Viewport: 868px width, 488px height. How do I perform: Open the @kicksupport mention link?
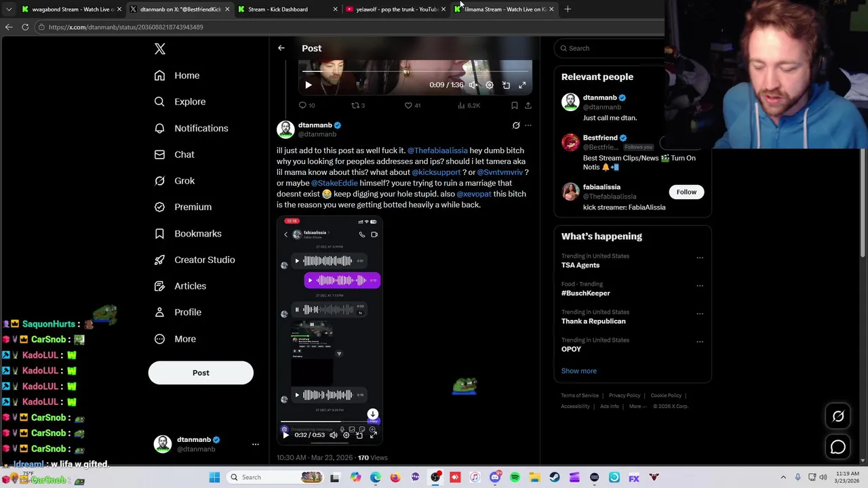(436, 172)
